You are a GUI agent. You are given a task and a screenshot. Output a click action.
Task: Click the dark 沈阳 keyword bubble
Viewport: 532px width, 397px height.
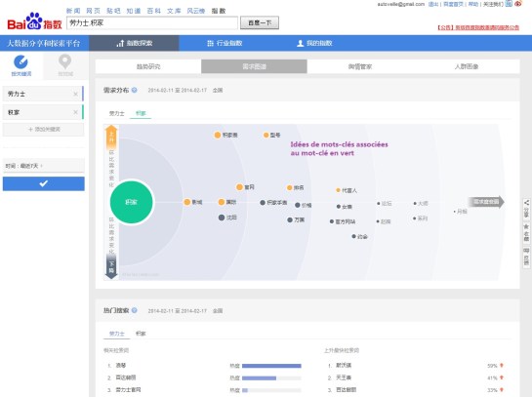[222, 218]
